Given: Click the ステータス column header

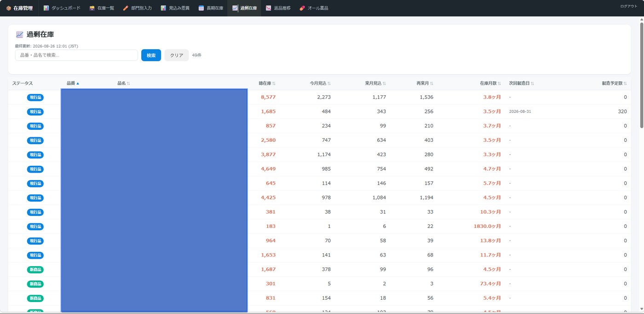Looking at the screenshot, I should click(x=23, y=83).
